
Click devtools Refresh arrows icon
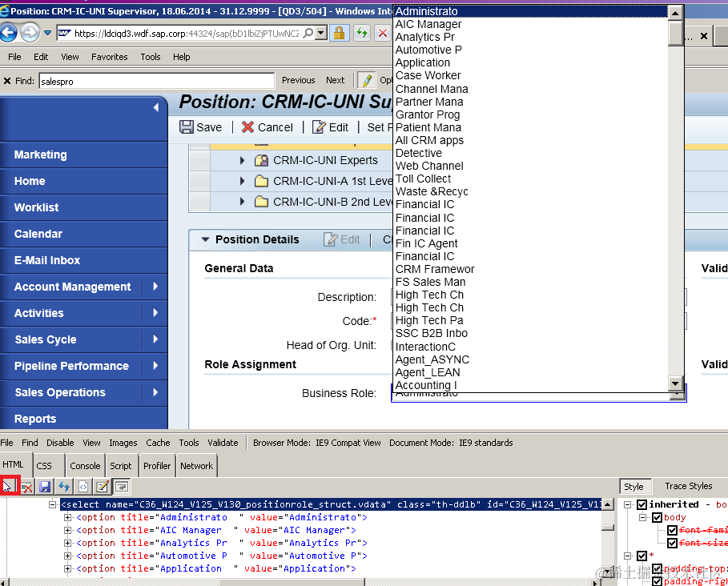pos(64,486)
